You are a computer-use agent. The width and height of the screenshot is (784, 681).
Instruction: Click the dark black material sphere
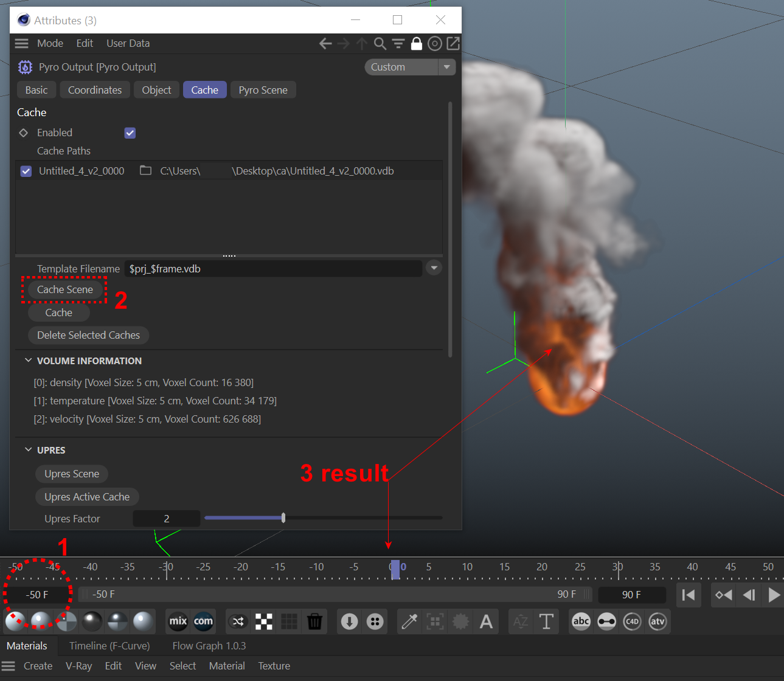tap(92, 621)
